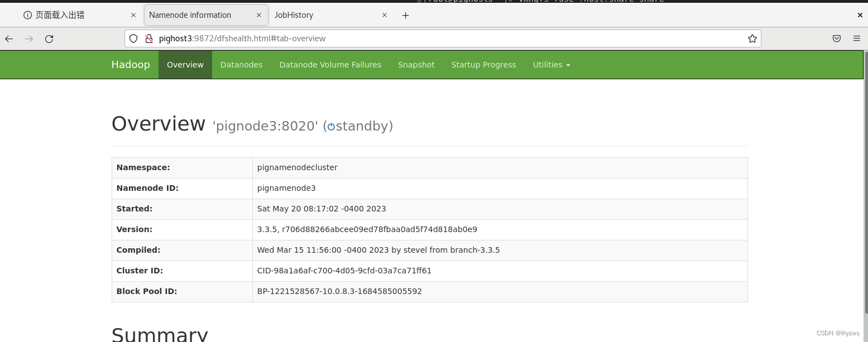Click the standby power status icon
The width and height of the screenshot is (868, 342).
tap(331, 127)
